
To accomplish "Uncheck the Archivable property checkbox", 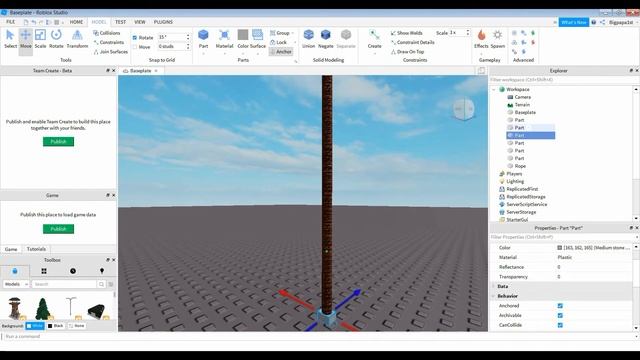I will pos(560,316).
